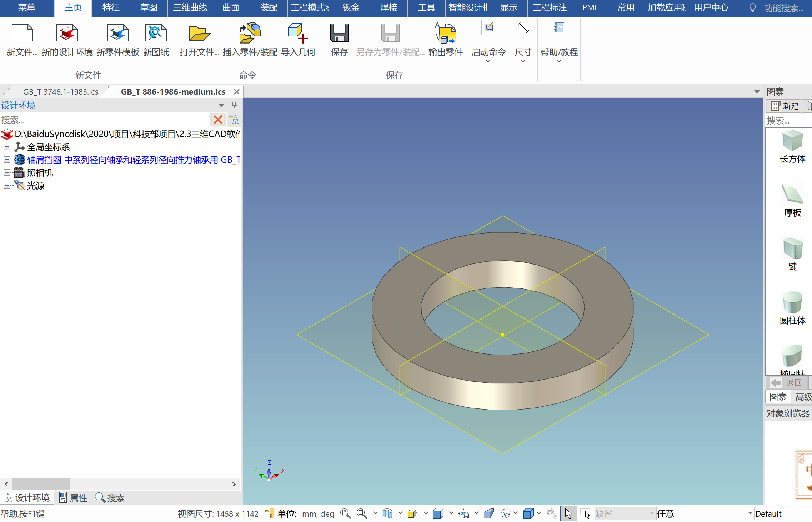
Task: Click 打开文件 open file folder icon
Action: pyautogui.click(x=199, y=33)
